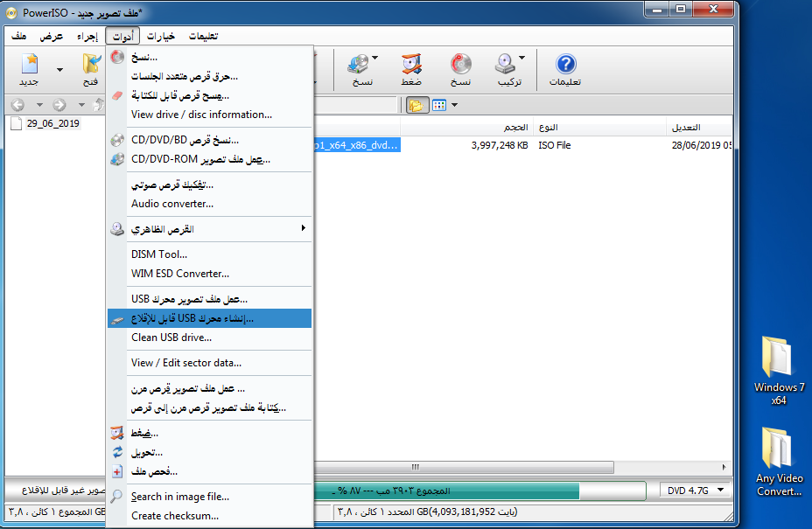Select the Compress (ضغط...) menu entry

click(209, 433)
